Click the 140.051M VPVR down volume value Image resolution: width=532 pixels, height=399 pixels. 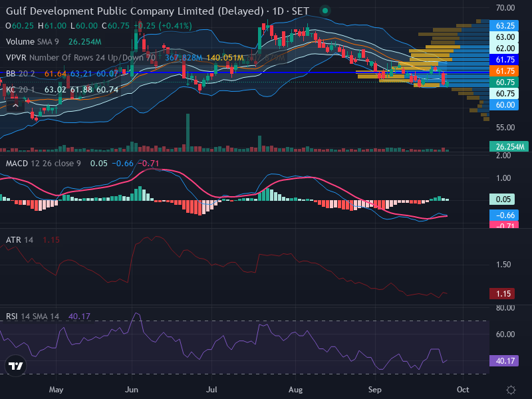coord(225,58)
